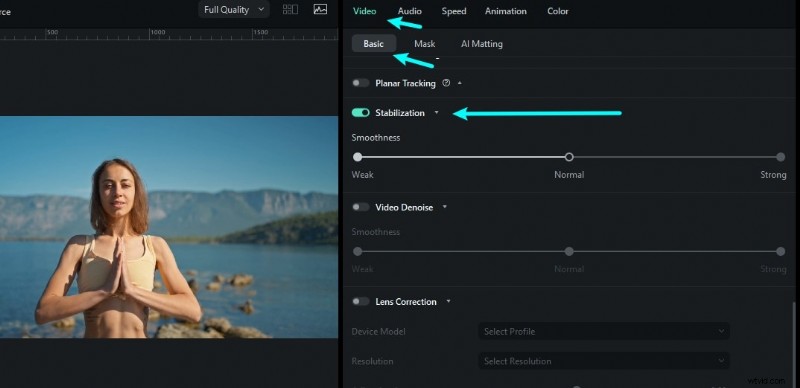Go to the Color tab

[558, 11]
